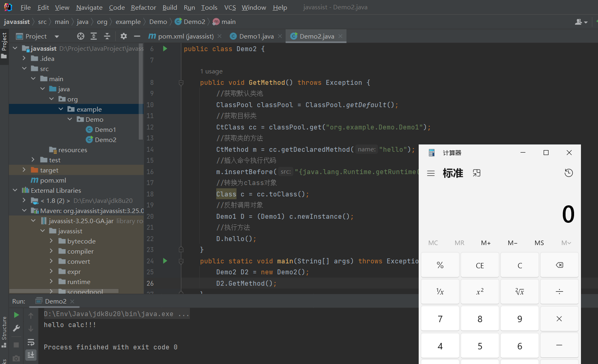The height and width of the screenshot is (364, 598).
Task: Open the Structure tool window side tab
Action: [4, 332]
